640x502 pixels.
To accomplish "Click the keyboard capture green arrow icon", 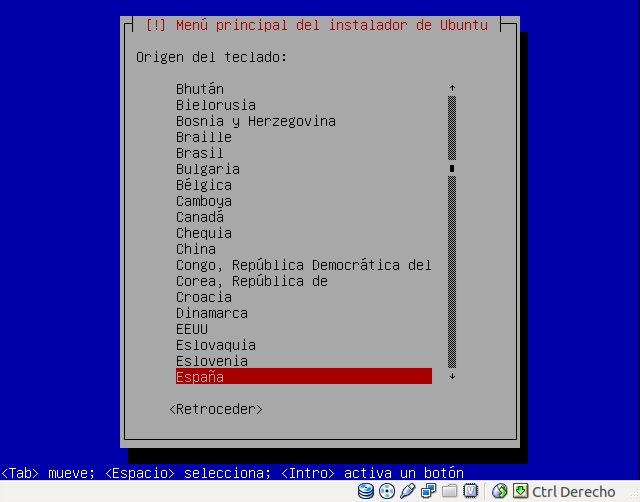I will (520, 491).
